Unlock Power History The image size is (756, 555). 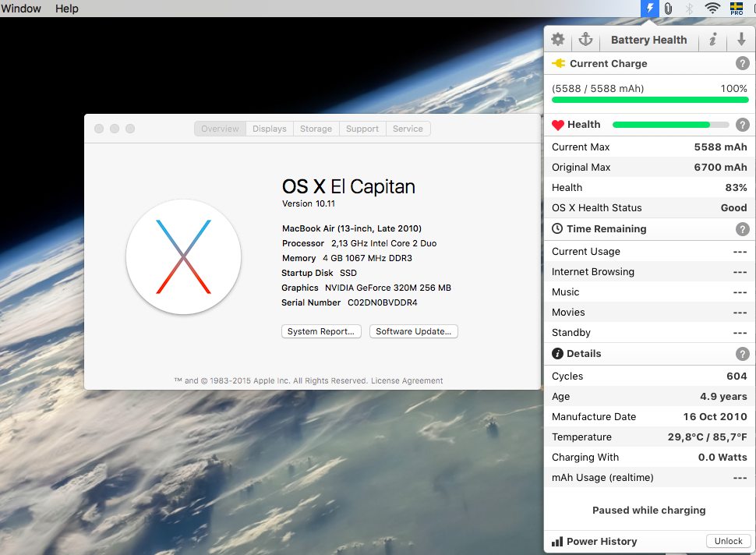coord(729,541)
